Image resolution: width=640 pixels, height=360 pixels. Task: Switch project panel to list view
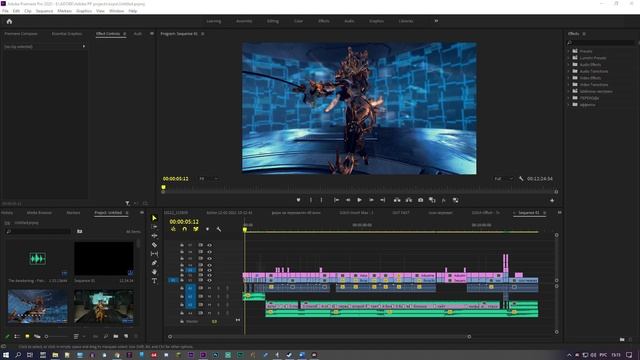(17, 336)
